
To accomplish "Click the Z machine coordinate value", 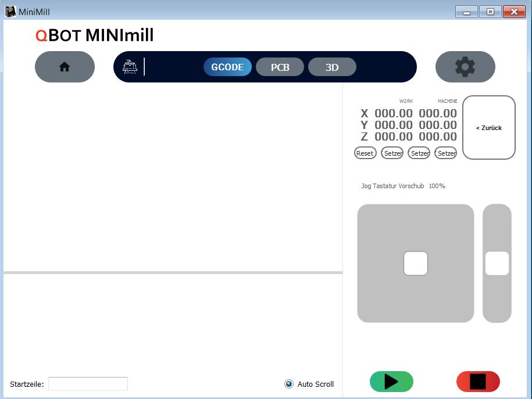I will [438, 136].
